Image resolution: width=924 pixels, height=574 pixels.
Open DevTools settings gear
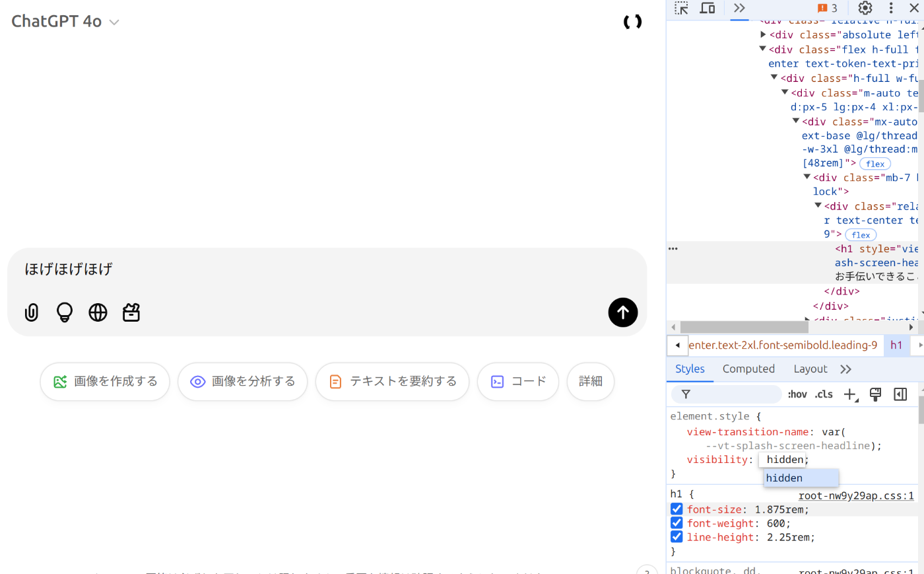coord(865,8)
